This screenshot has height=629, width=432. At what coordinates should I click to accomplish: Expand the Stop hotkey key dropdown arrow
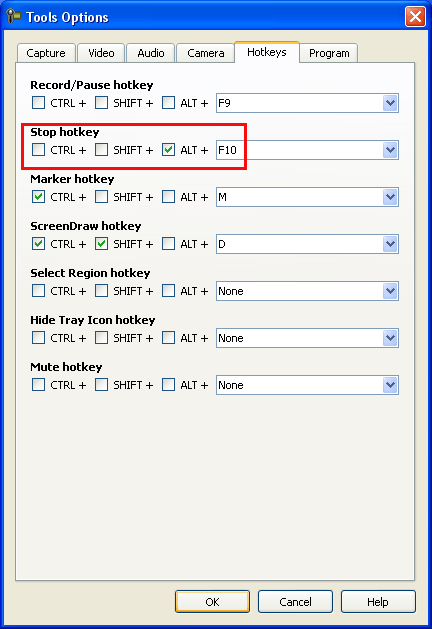pyautogui.click(x=390, y=150)
